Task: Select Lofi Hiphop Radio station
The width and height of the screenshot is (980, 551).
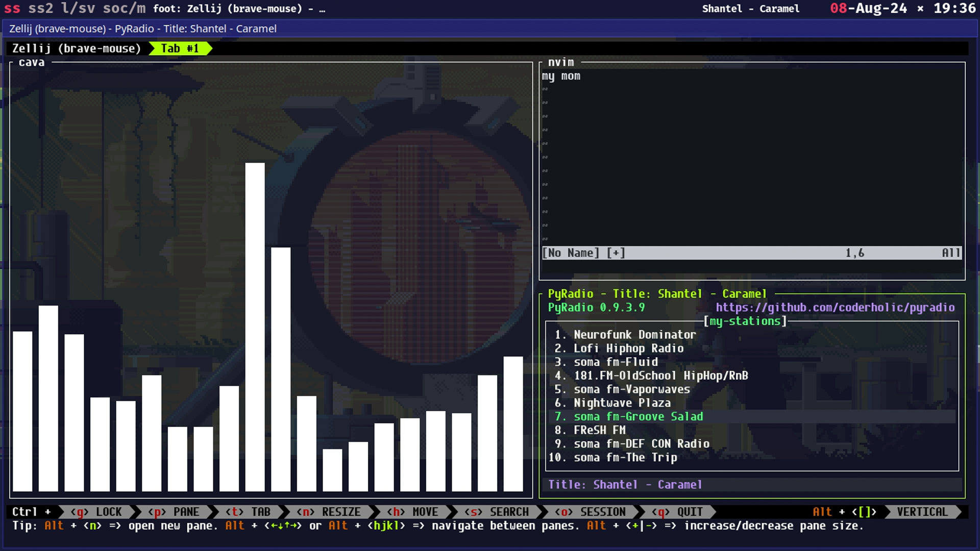Action: pyautogui.click(x=628, y=348)
